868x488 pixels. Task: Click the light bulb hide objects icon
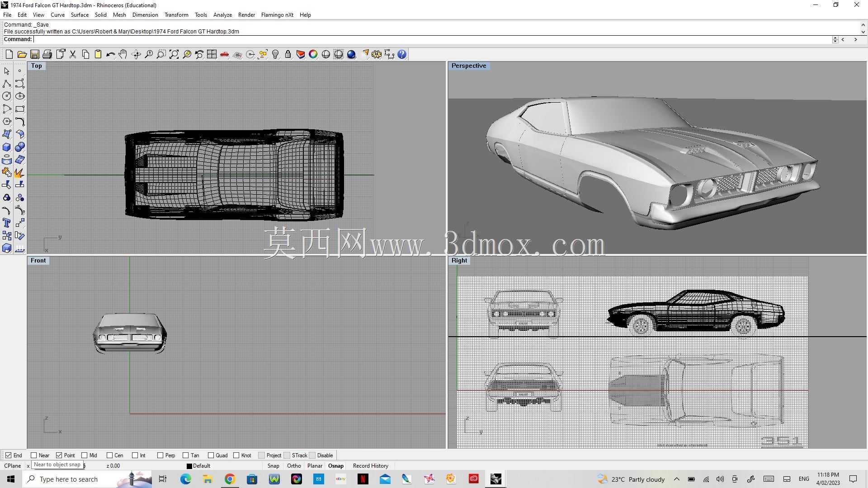[275, 55]
